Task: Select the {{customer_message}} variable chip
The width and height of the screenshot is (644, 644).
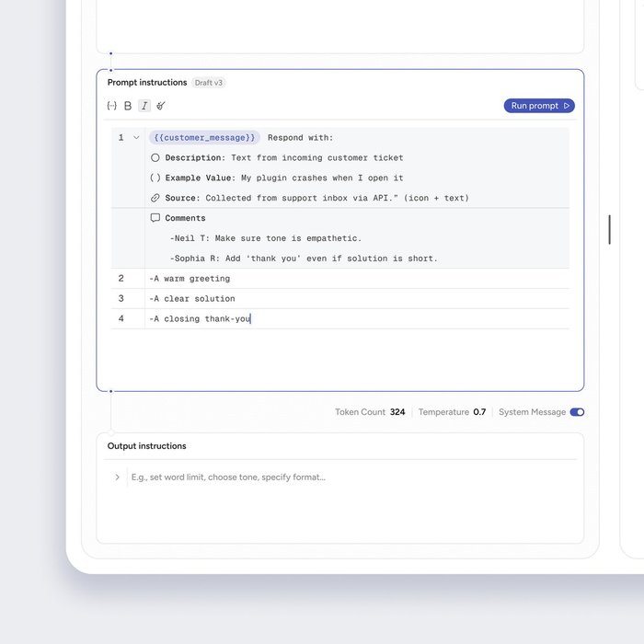Action: coord(204,137)
